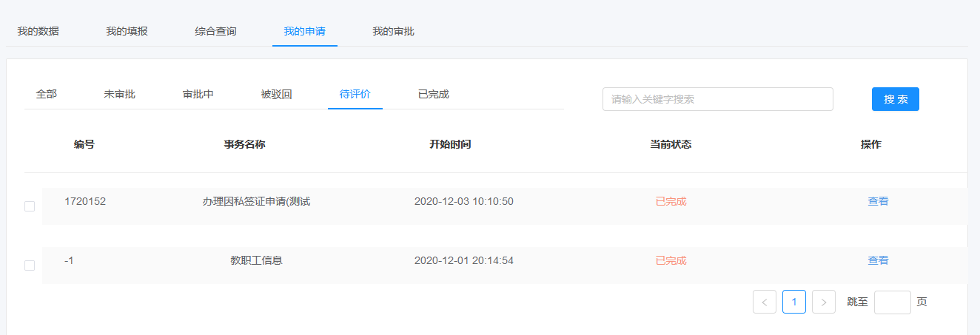Click the 搜索 button
The height and width of the screenshot is (335, 980).
(x=896, y=99)
